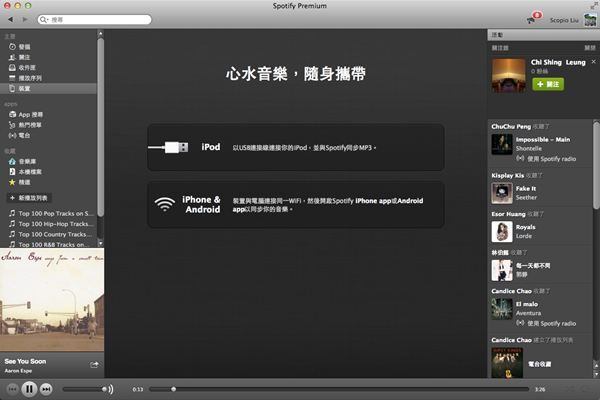
Task: Open Top Lists (熱門榜單) app
Action: point(25,125)
